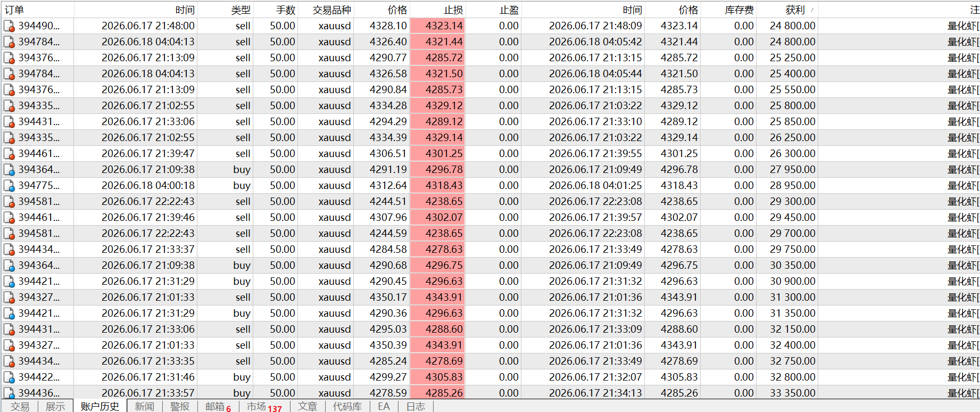Sort by the 止损 column header
Viewport: 980px width, 412px height.
[438, 10]
